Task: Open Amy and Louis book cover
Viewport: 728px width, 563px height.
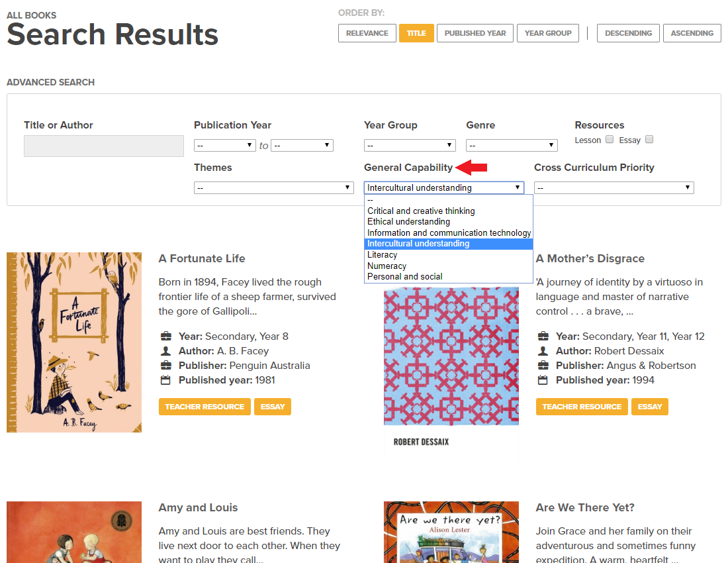Action: tap(74, 533)
